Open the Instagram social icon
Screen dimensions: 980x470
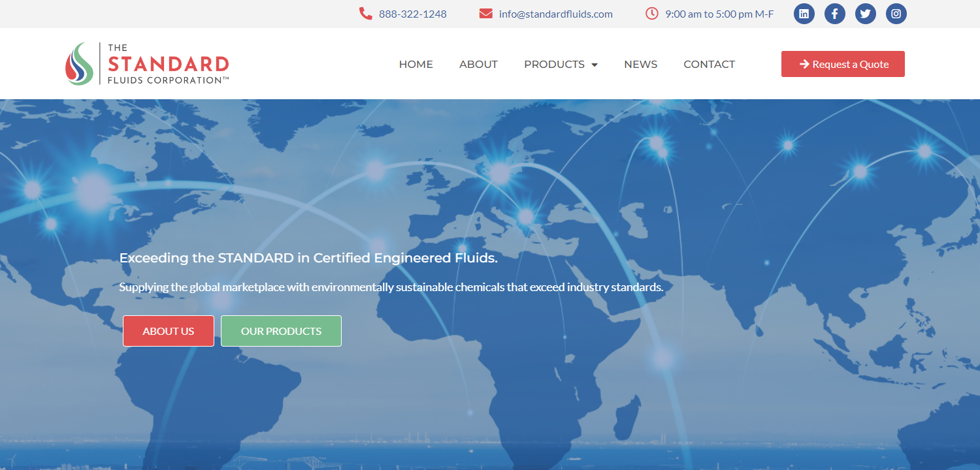(896, 14)
